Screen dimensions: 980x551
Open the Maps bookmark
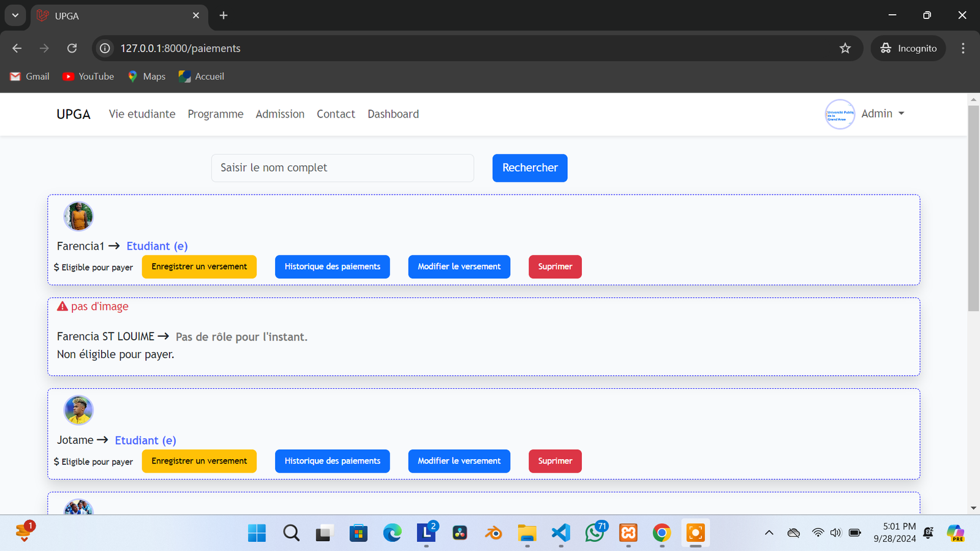click(146, 77)
